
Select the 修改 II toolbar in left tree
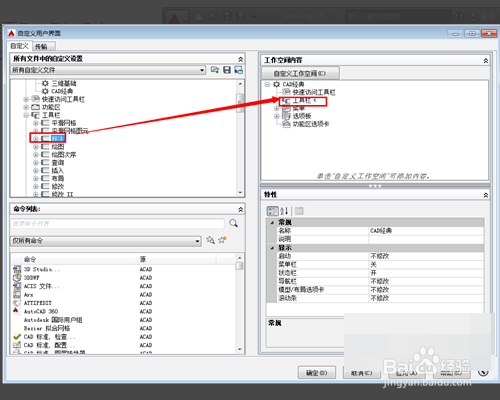point(62,194)
